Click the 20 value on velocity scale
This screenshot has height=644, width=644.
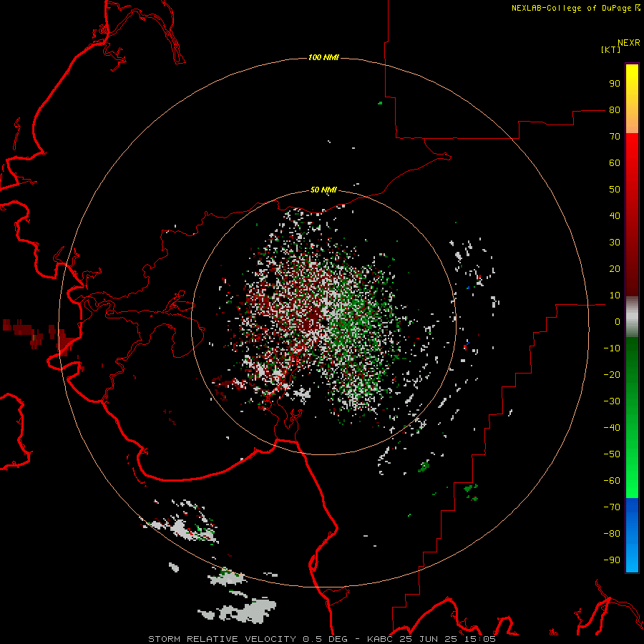(615, 269)
